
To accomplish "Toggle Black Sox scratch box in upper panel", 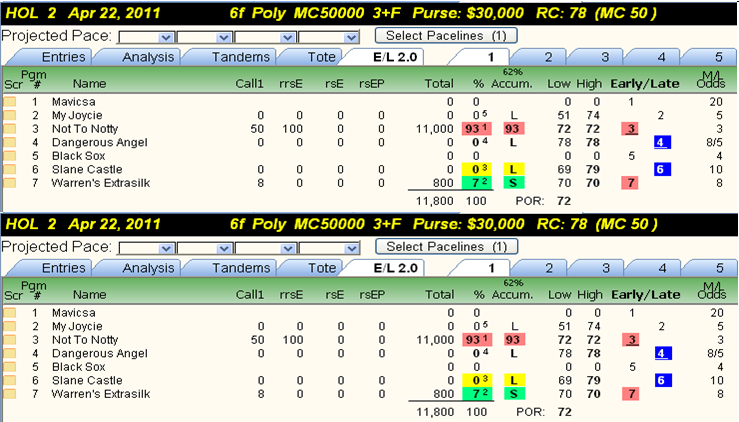I will point(9,156).
